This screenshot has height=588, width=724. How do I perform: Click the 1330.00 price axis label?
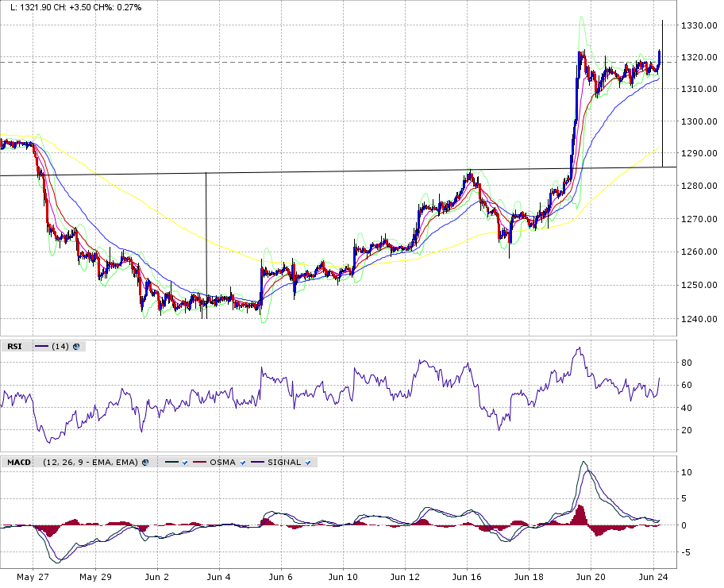[699, 26]
